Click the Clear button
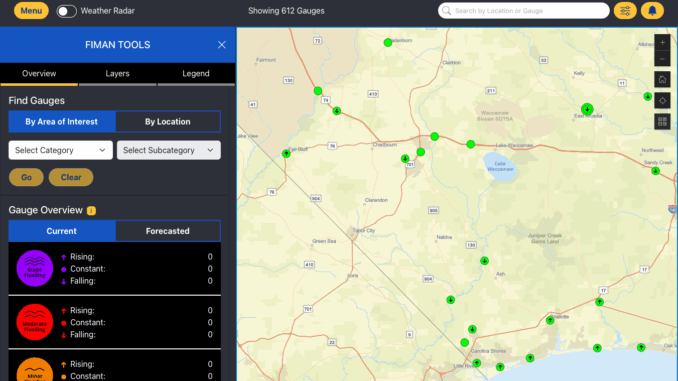 tap(71, 177)
